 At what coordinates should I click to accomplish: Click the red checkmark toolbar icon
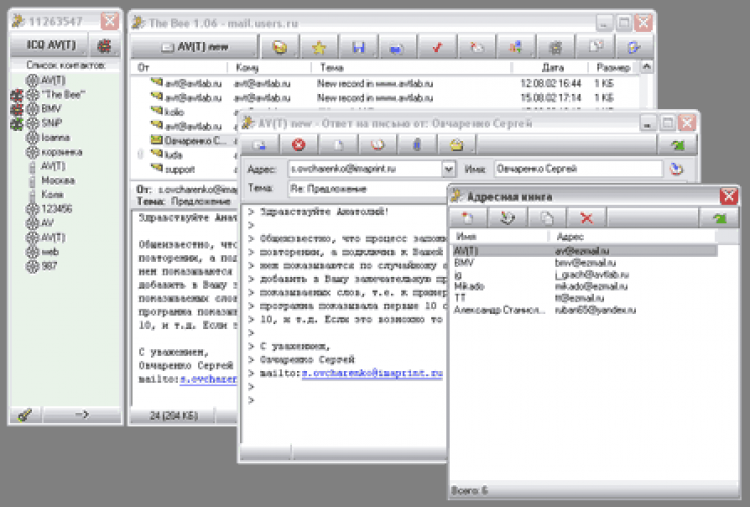437,47
